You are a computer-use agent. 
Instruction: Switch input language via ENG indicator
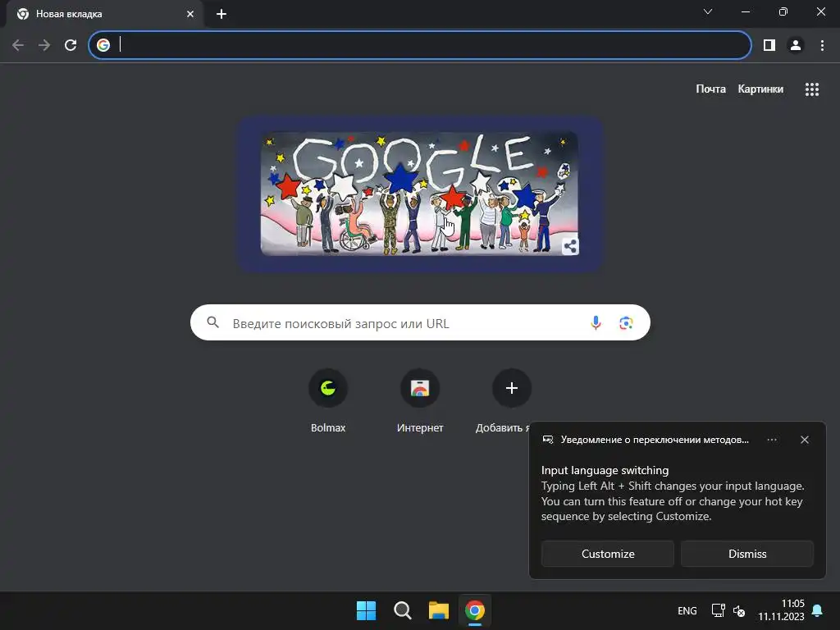(687, 610)
